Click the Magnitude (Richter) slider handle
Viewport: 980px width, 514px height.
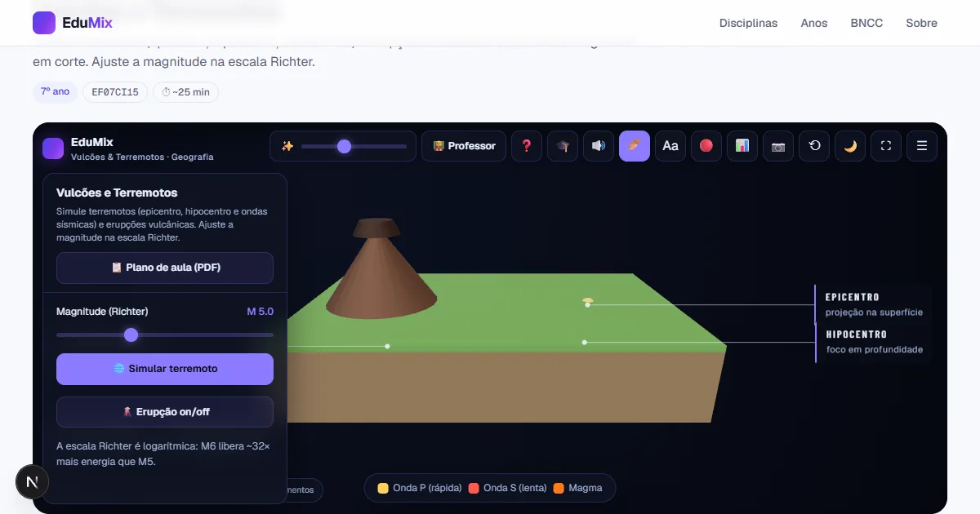[x=131, y=335]
